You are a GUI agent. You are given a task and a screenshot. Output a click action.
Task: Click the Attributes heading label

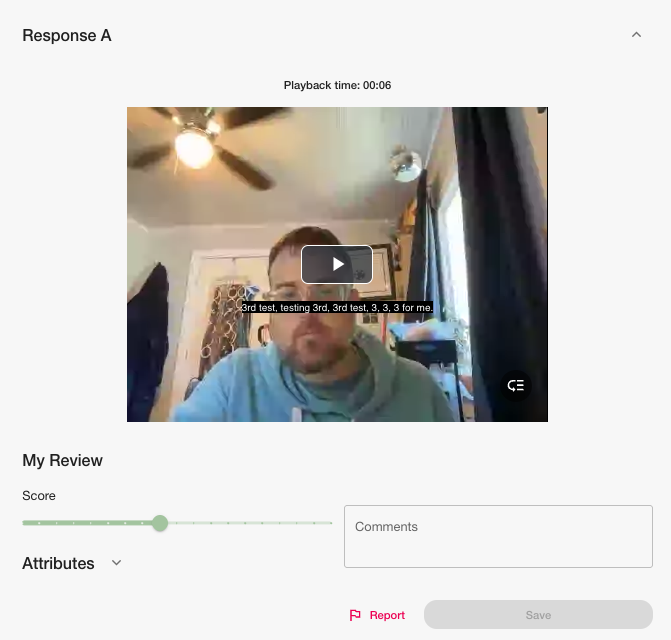pos(58,563)
